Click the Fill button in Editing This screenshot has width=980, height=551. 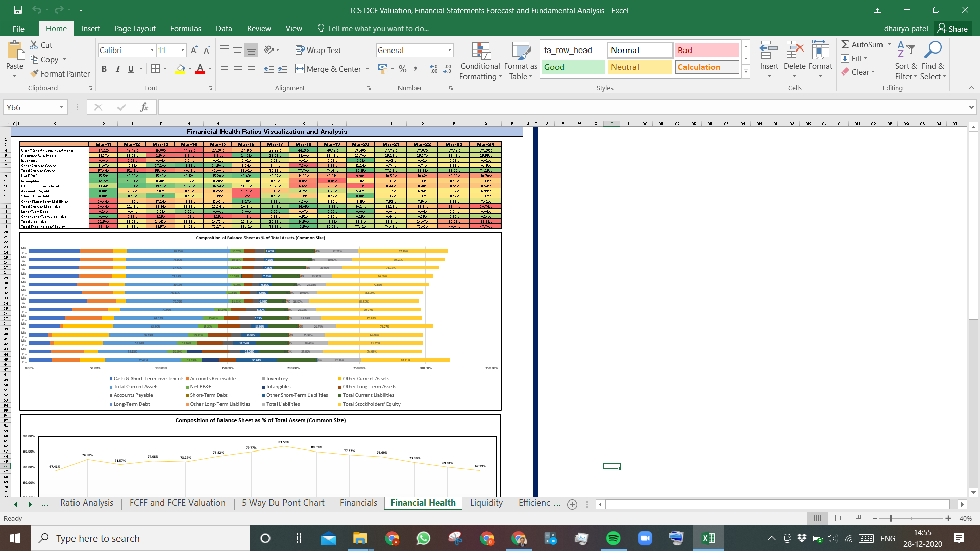[x=854, y=58]
